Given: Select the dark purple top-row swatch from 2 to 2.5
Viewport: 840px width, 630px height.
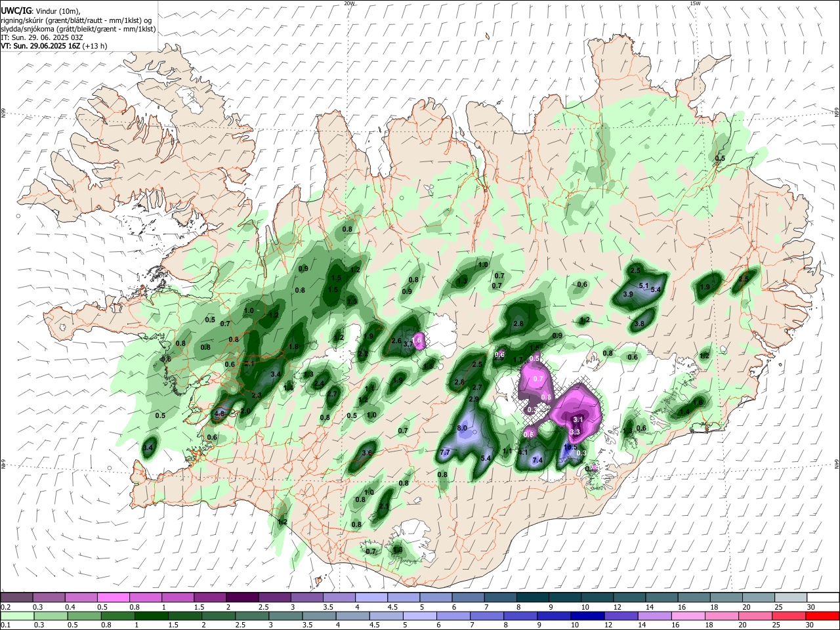Looking at the screenshot, I should click(x=241, y=597).
